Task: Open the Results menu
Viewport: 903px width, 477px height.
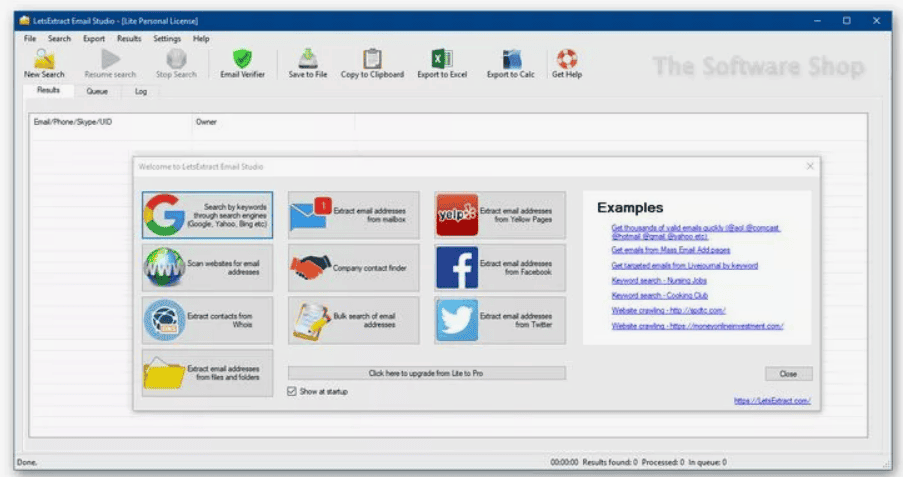Action: point(129,39)
